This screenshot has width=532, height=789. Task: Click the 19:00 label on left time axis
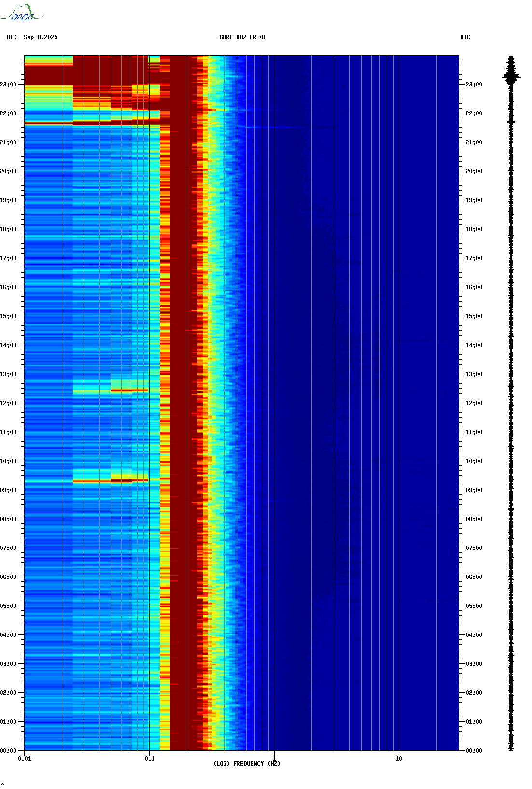click(x=8, y=200)
